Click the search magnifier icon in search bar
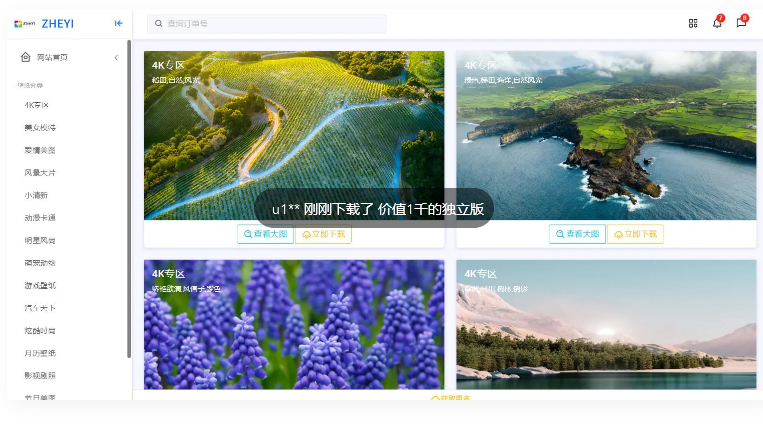Viewport: 763px width, 425px height. tap(160, 23)
